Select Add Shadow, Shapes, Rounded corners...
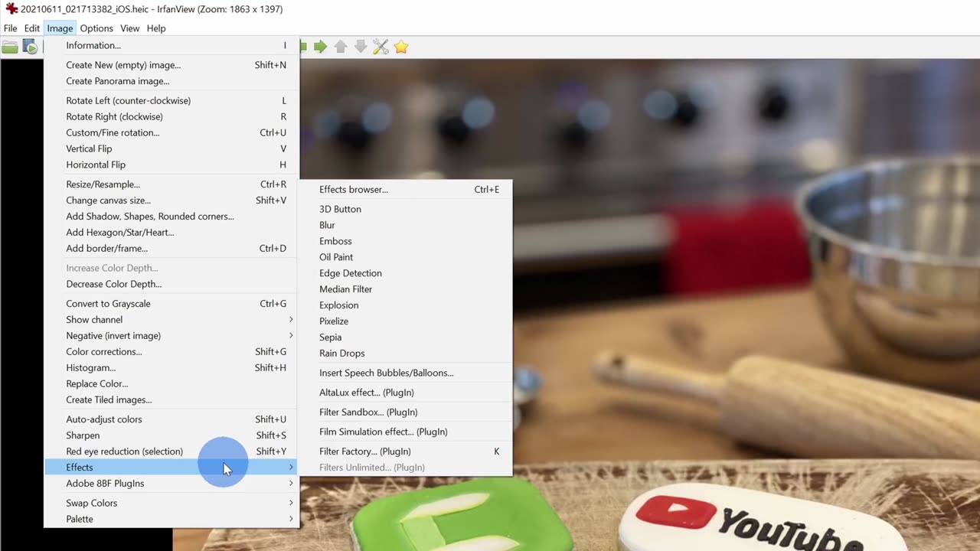This screenshot has height=551, width=980. coord(171,217)
